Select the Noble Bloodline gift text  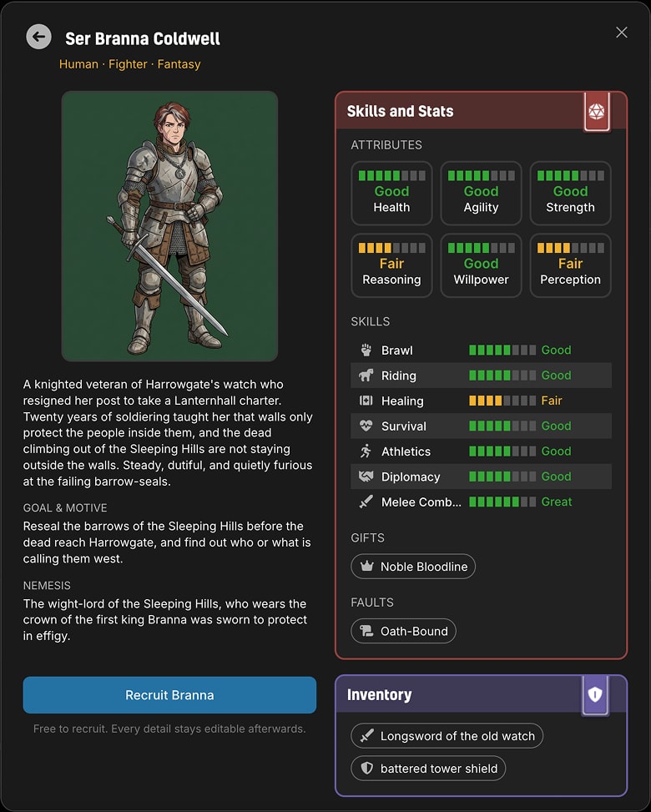click(x=424, y=567)
